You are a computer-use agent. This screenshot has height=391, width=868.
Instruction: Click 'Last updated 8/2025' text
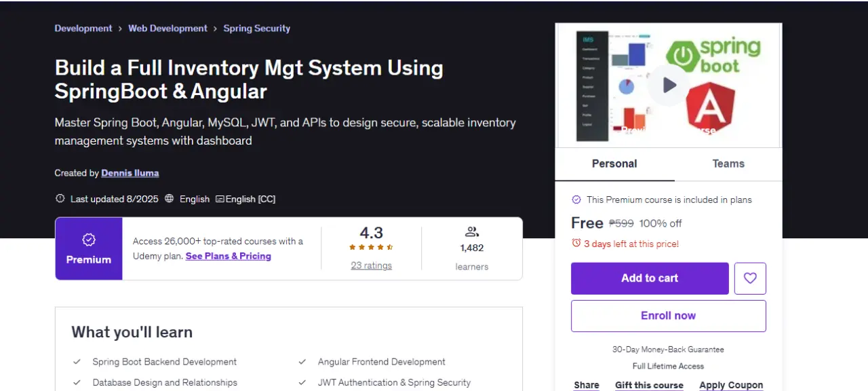pyautogui.click(x=115, y=199)
